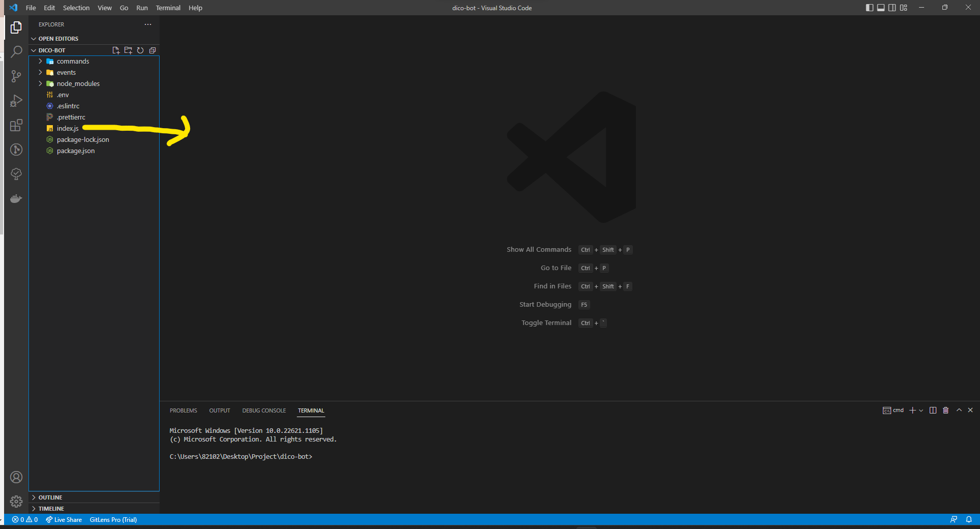The width and height of the screenshot is (980, 529).
Task: Collapse the DICO-BOT section
Action: [x=48, y=50]
